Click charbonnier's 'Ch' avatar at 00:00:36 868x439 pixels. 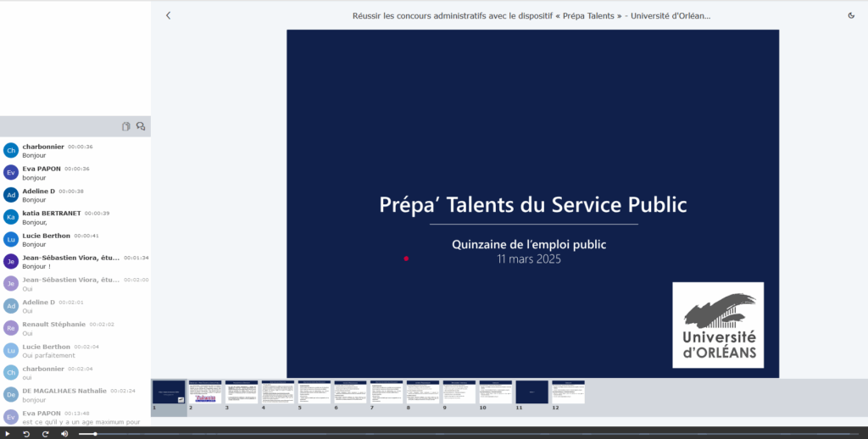point(11,150)
